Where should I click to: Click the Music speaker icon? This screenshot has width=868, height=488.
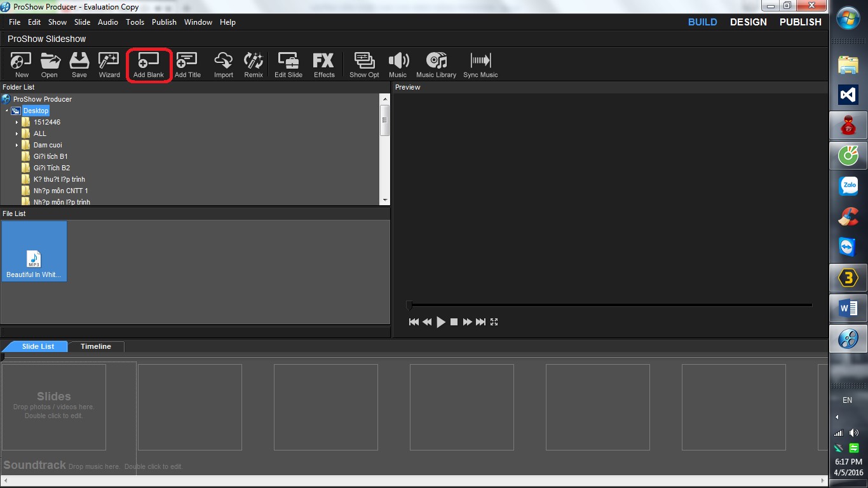(x=398, y=65)
